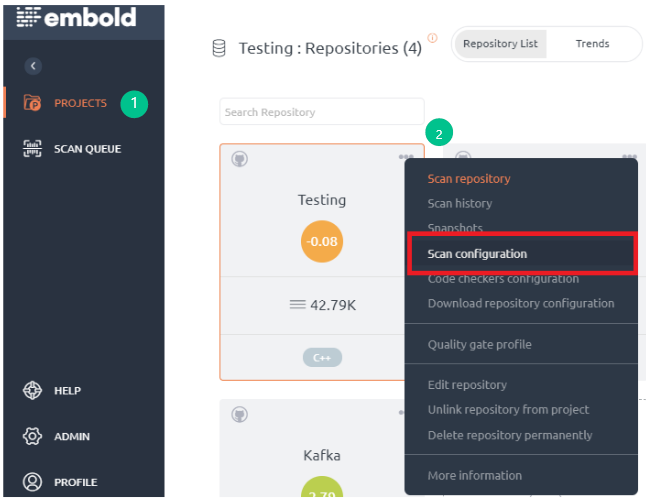
Task: Click Delete repository permanently
Action: 510,435
